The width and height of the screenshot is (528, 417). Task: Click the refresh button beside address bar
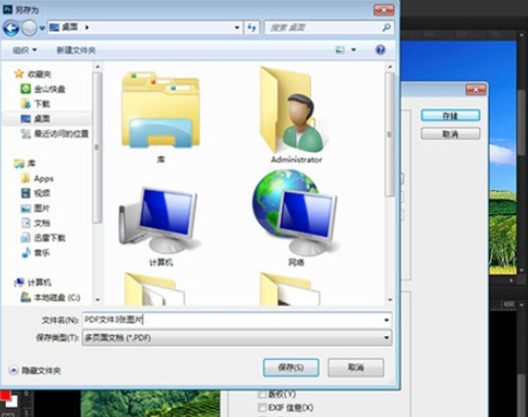[x=252, y=28]
